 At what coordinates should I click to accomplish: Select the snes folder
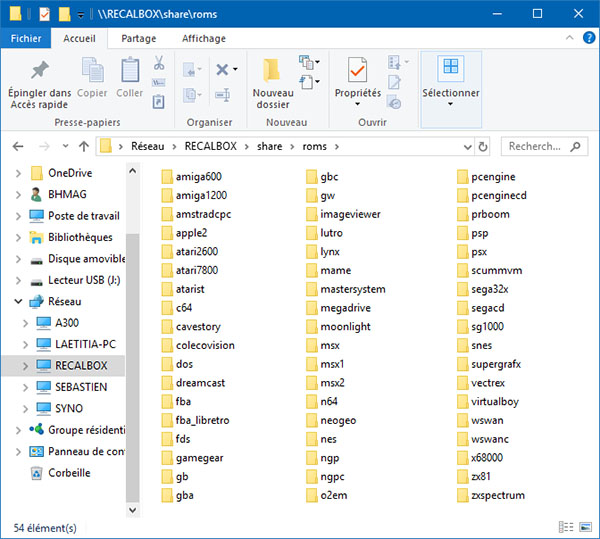tap(474, 345)
